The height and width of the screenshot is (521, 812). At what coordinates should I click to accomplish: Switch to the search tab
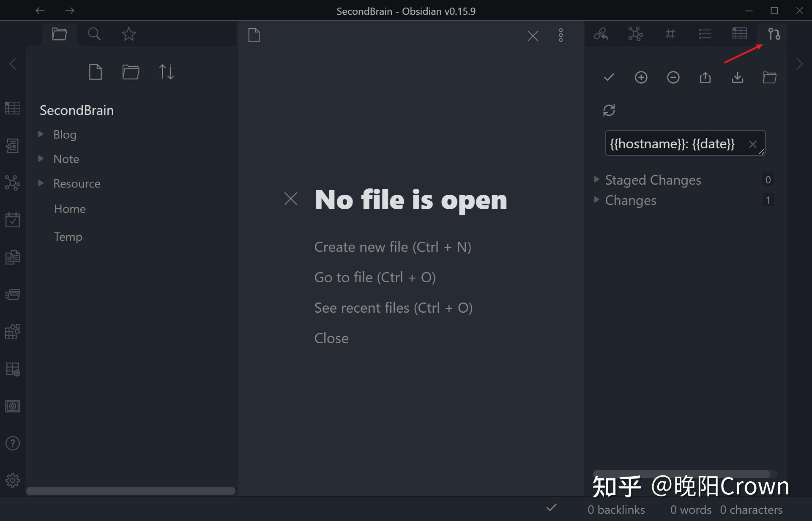click(x=94, y=34)
